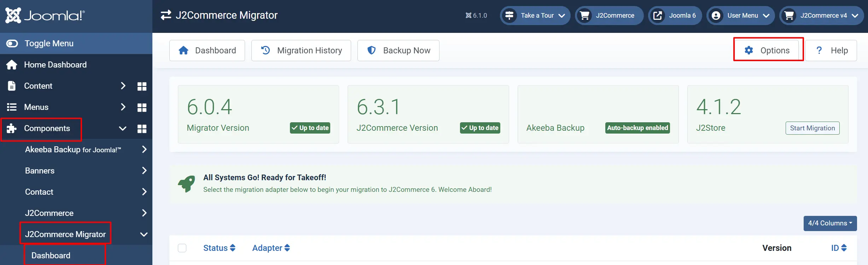Click the Dashboard toolbar button

207,51
